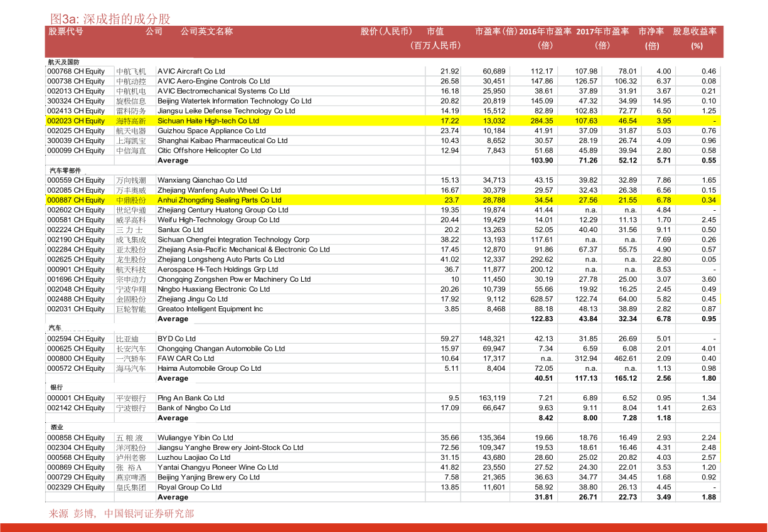
Task: Click the '汽车零部件' section label
Action: coord(65,170)
